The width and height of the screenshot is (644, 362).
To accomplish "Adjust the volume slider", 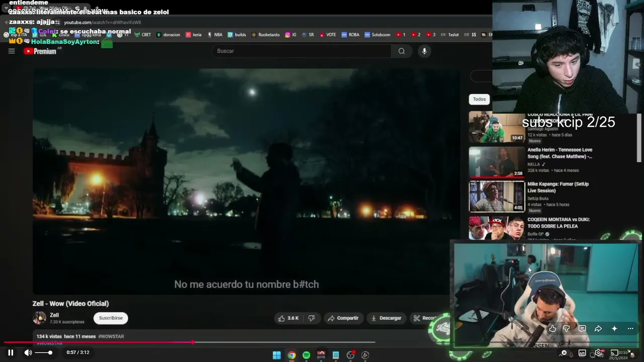I will [43, 352].
